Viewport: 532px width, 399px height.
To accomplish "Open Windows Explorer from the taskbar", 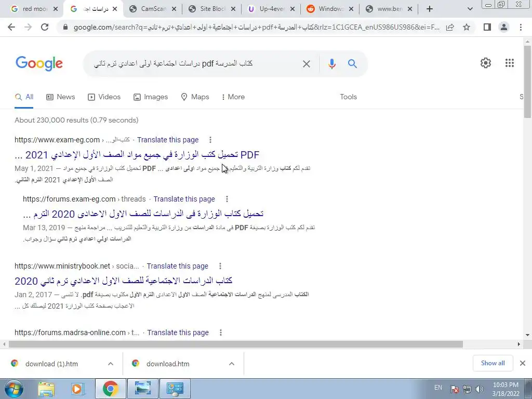I will (46, 389).
